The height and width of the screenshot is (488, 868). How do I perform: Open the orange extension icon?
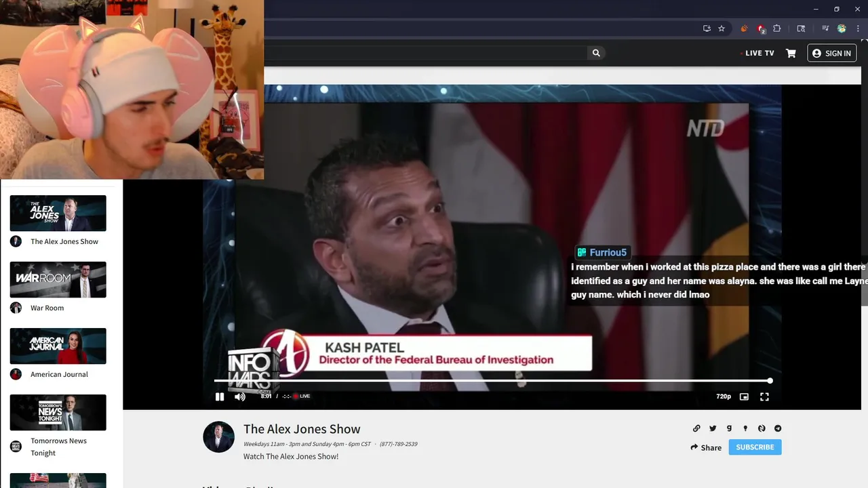(x=744, y=28)
